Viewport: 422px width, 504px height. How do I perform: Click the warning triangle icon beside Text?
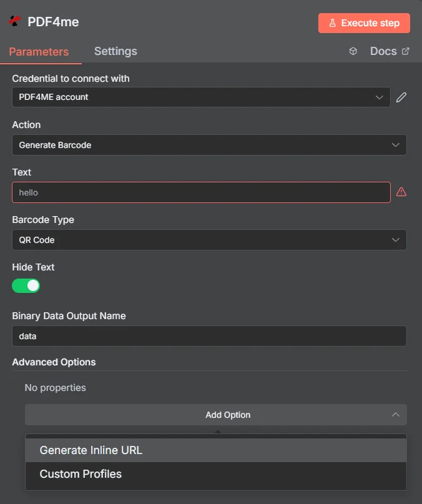401,192
